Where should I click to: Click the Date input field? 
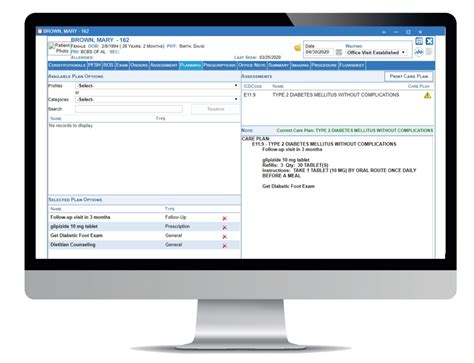[x=319, y=52]
